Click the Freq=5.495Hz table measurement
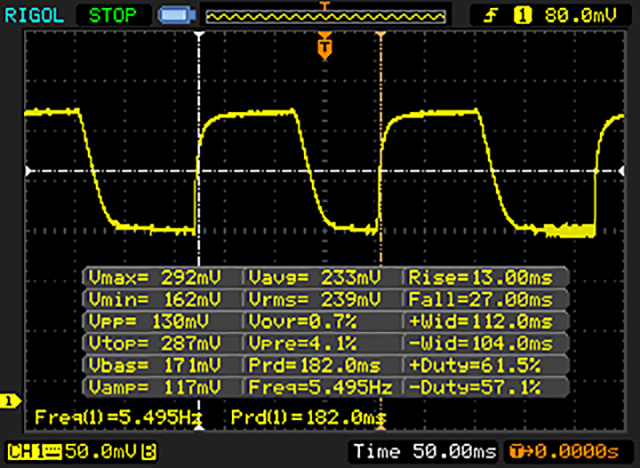The height and width of the screenshot is (468, 640). pos(320,387)
